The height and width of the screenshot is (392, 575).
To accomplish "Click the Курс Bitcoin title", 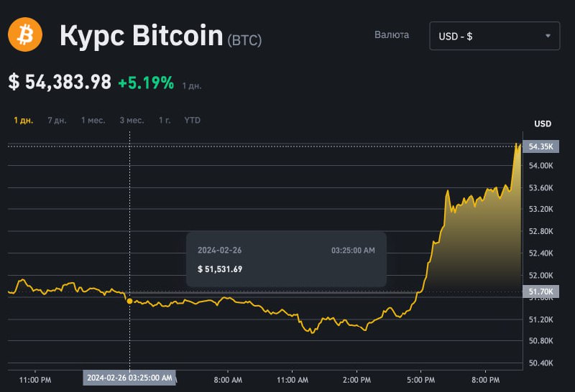I will 141,35.
